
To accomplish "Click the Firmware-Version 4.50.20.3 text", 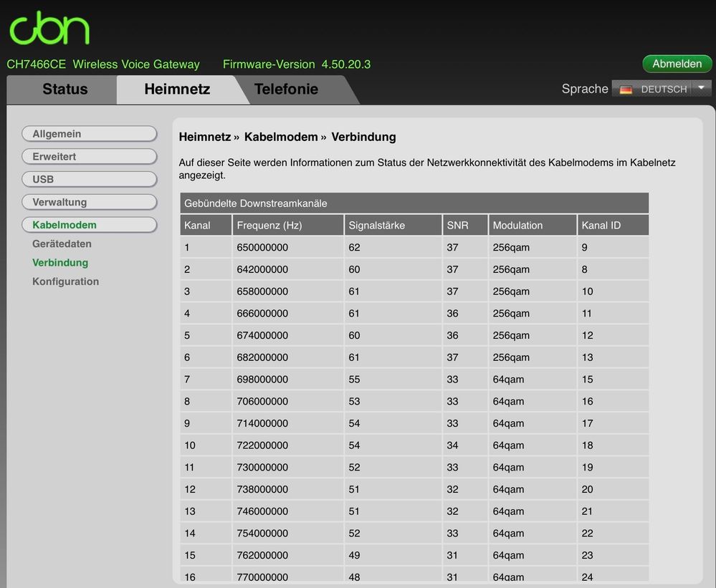I will [297, 64].
